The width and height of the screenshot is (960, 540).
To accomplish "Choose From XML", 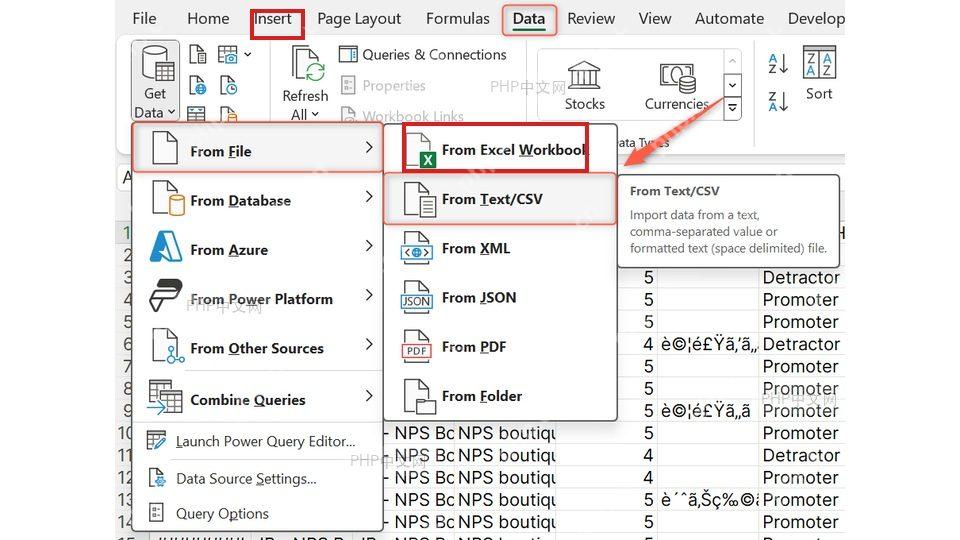I will [x=500, y=248].
